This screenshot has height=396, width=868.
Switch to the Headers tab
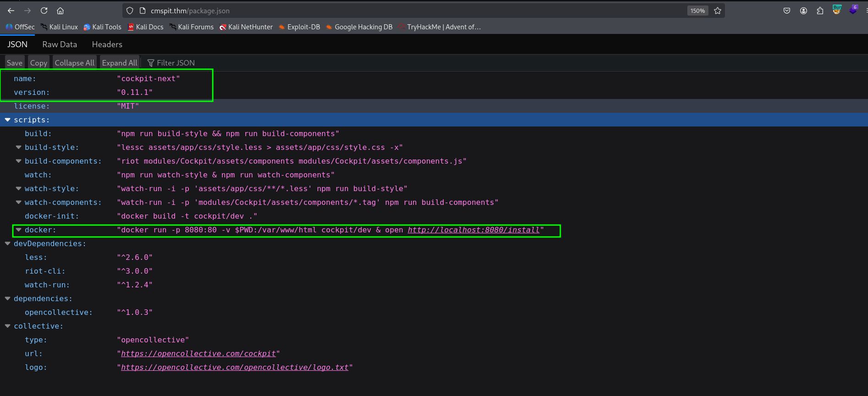pos(107,44)
